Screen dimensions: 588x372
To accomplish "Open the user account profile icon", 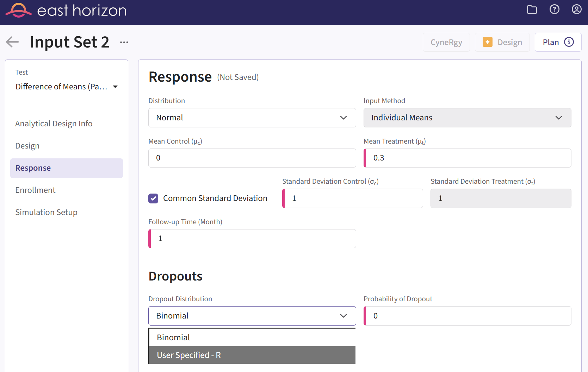I will click(576, 10).
